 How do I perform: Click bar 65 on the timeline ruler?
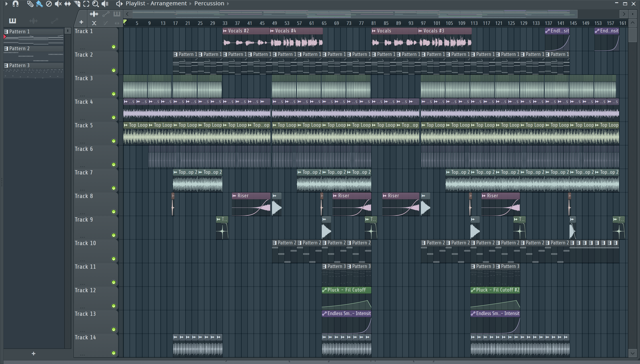[324, 23]
